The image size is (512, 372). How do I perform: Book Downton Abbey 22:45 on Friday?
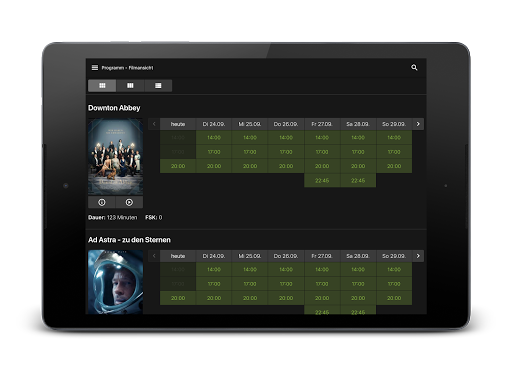pyautogui.click(x=322, y=180)
